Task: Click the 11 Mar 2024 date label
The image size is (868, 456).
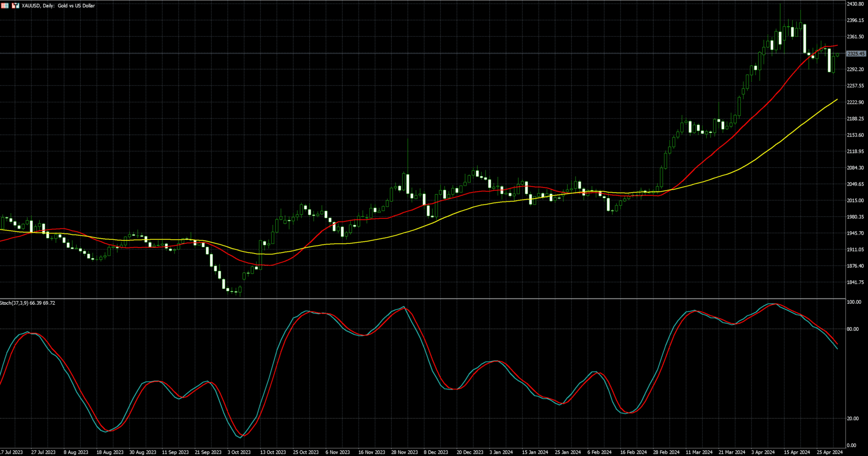Action: point(699,452)
